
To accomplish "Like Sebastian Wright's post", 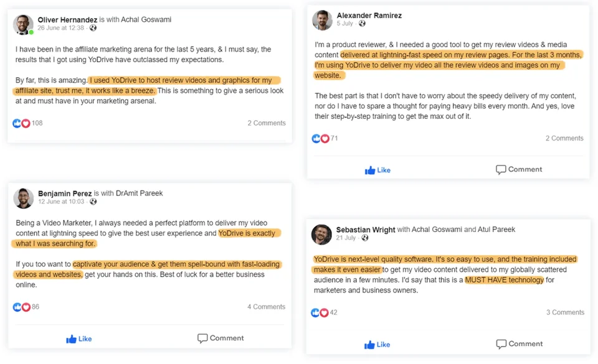I will tap(377, 344).
